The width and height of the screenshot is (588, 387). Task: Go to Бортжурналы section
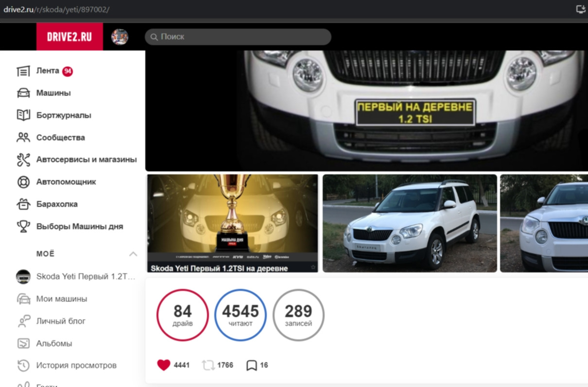tap(64, 116)
